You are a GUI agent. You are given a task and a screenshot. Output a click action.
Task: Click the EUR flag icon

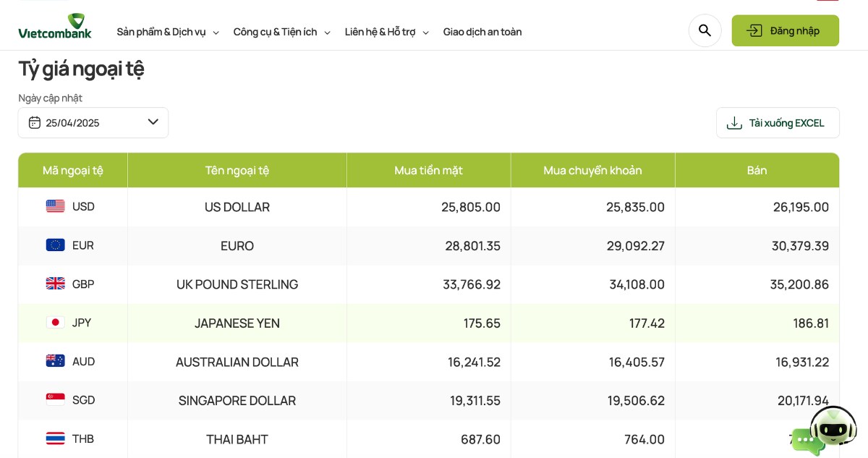(x=56, y=245)
